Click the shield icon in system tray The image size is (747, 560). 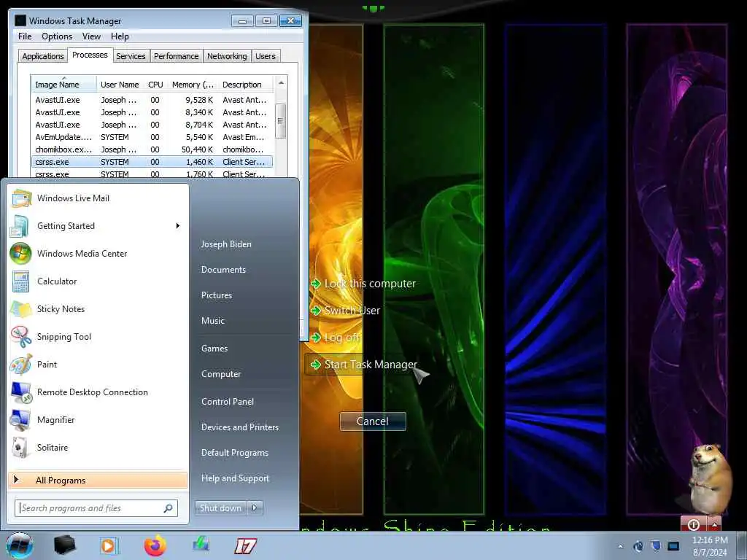pyautogui.click(x=656, y=545)
